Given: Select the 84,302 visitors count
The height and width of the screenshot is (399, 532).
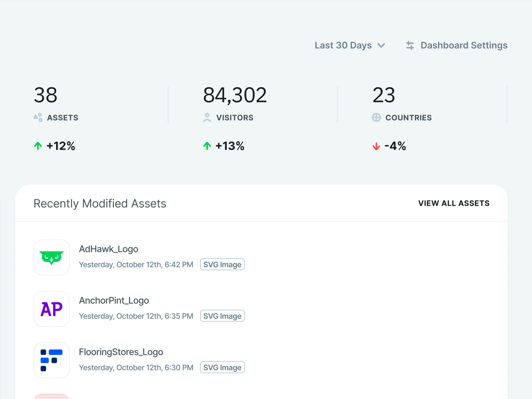Looking at the screenshot, I should click(235, 95).
